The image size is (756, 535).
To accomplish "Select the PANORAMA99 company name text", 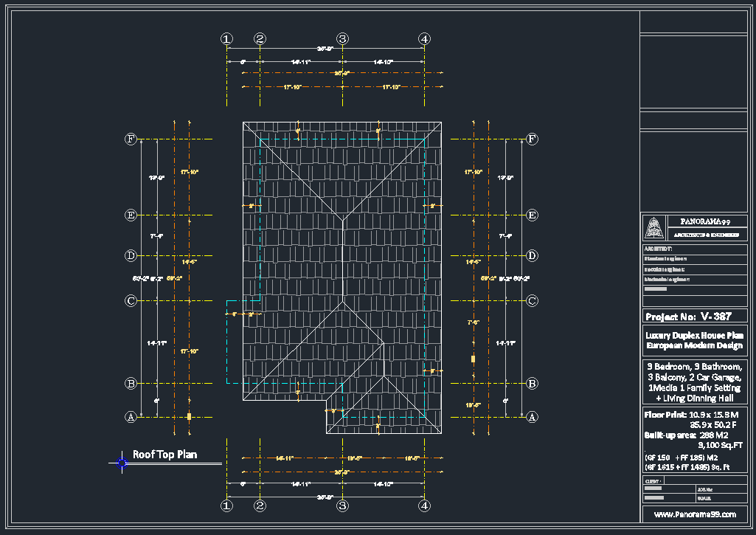I will (x=704, y=221).
